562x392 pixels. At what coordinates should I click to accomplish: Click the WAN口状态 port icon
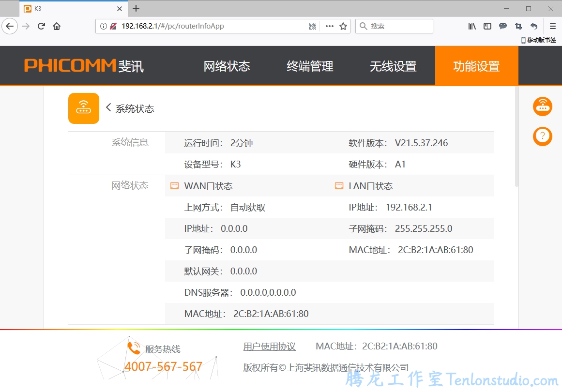point(175,186)
